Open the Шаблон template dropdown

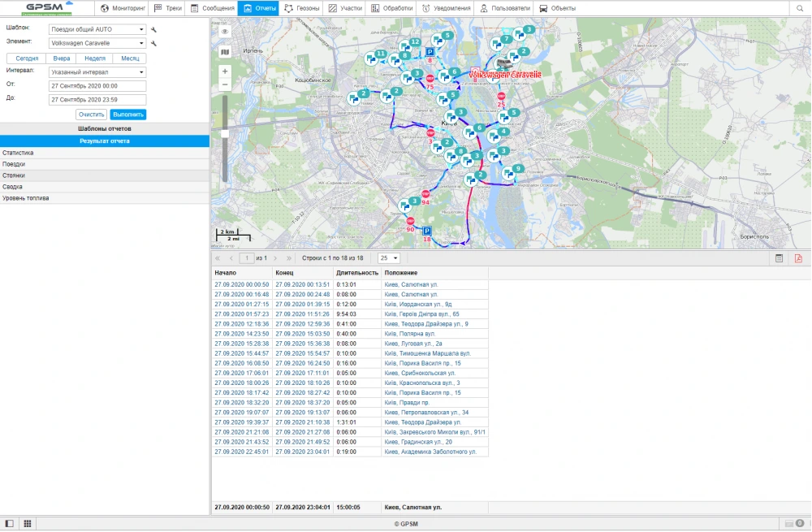(x=97, y=29)
